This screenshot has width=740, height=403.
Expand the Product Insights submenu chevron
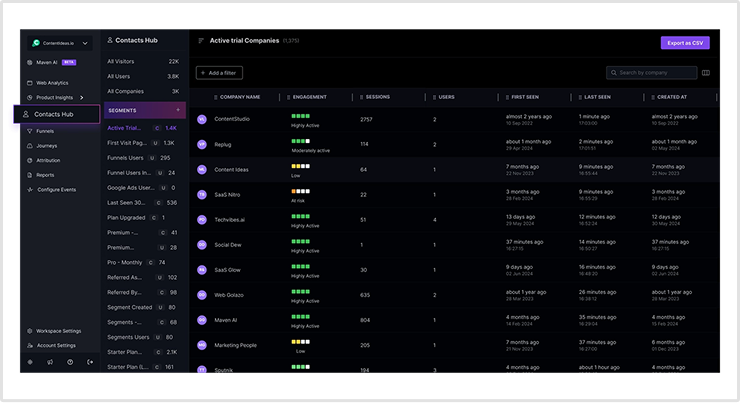(82, 98)
